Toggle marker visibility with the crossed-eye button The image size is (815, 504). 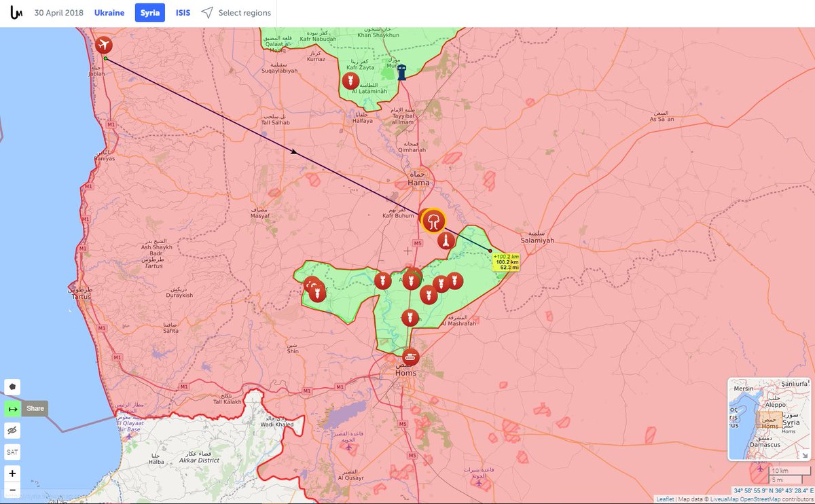pyautogui.click(x=12, y=431)
